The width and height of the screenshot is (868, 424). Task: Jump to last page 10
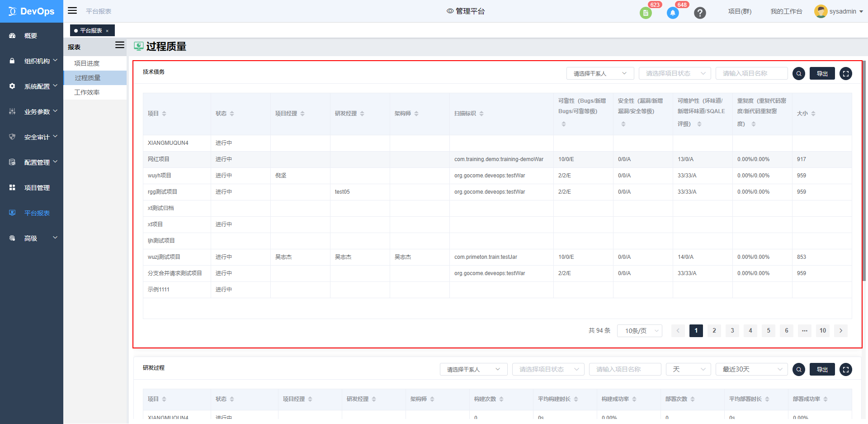(823, 331)
